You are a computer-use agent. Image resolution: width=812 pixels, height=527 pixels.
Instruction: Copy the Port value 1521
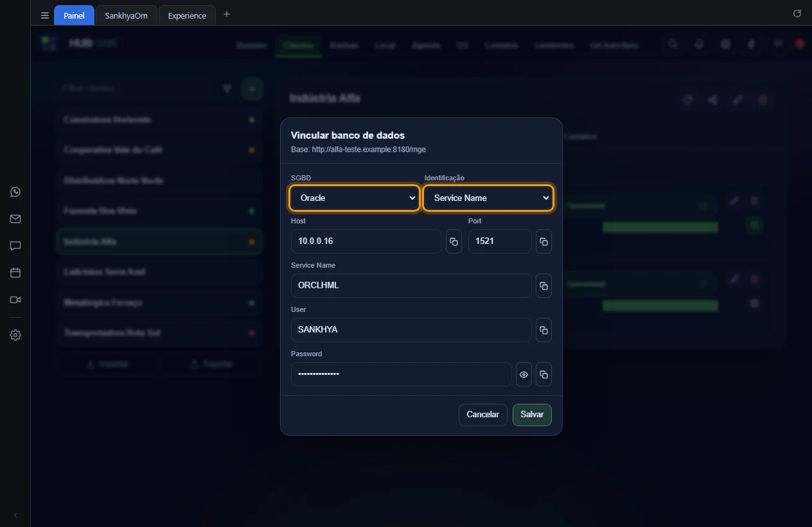[x=543, y=241]
